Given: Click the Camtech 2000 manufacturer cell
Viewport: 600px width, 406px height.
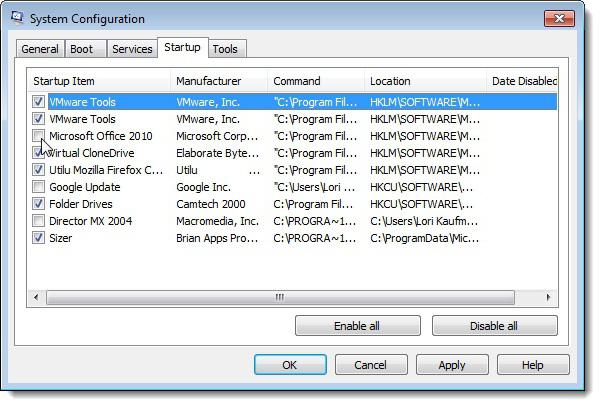Looking at the screenshot, I should point(211,204).
